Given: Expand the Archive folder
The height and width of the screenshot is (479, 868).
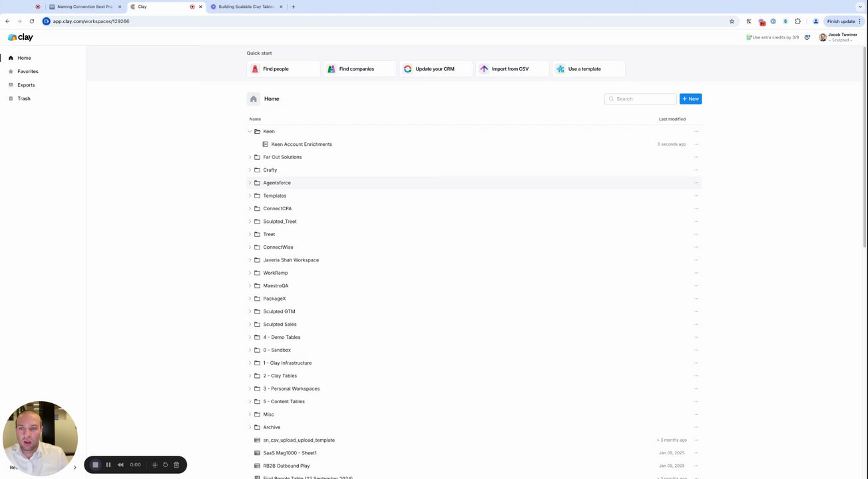Looking at the screenshot, I should tap(250, 427).
